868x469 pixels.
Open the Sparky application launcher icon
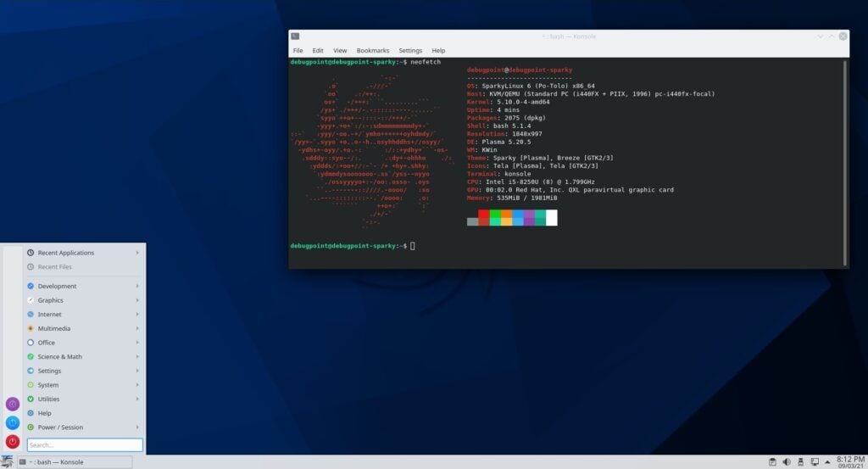click(7, 462)
